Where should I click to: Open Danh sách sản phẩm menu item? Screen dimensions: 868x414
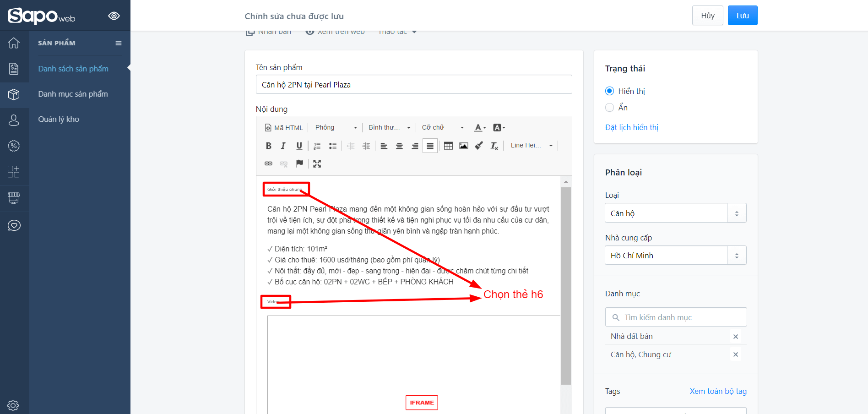[x=73, y=69]
